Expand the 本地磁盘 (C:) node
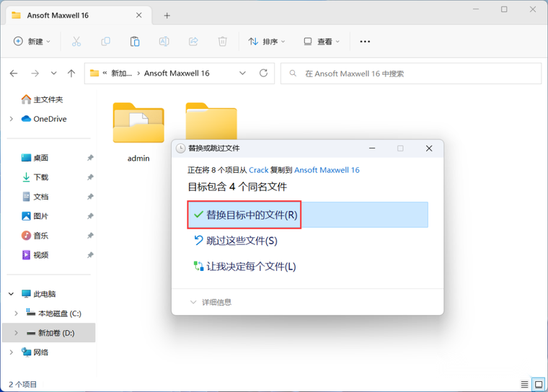This screenshot has height=392, width=548. (16, 313)
